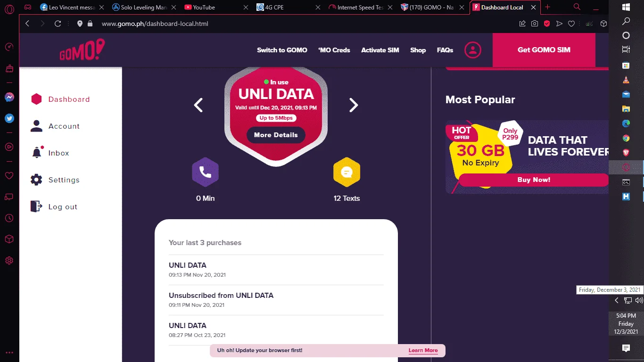Image resolution: width=644 pixels, height=362 pixels.
Task: Click the Get GOMO SIM button
Action: pyautogui.click(x=544, y=50)
